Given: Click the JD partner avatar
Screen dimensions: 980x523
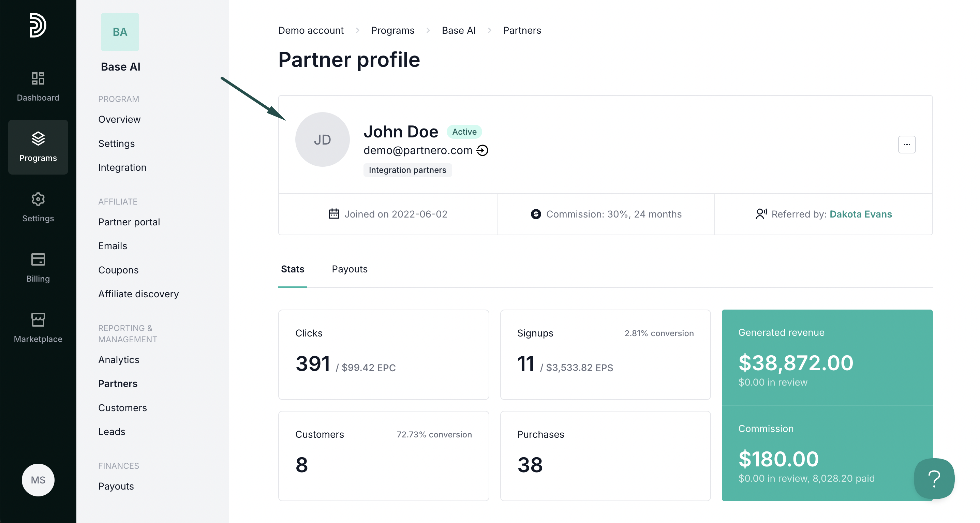Looking at the screenshot, I should pyautogui.click(x=322, y=139).
